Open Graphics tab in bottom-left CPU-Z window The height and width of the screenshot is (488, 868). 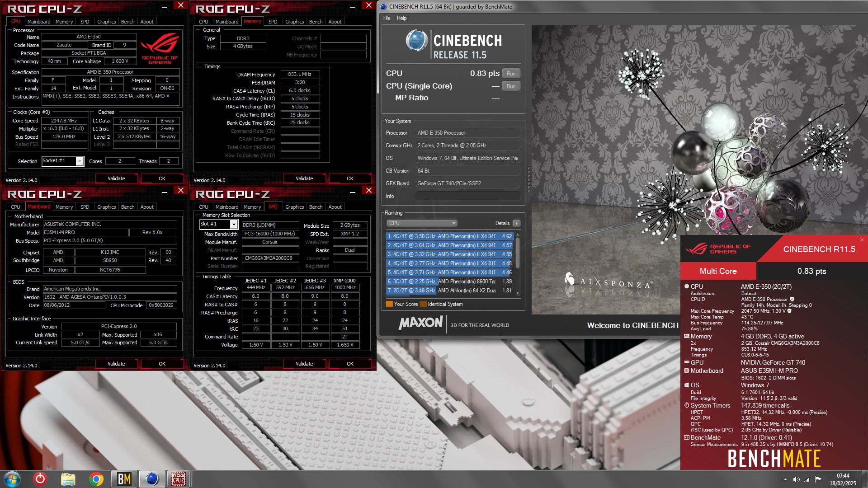click(x=107, y=207)
